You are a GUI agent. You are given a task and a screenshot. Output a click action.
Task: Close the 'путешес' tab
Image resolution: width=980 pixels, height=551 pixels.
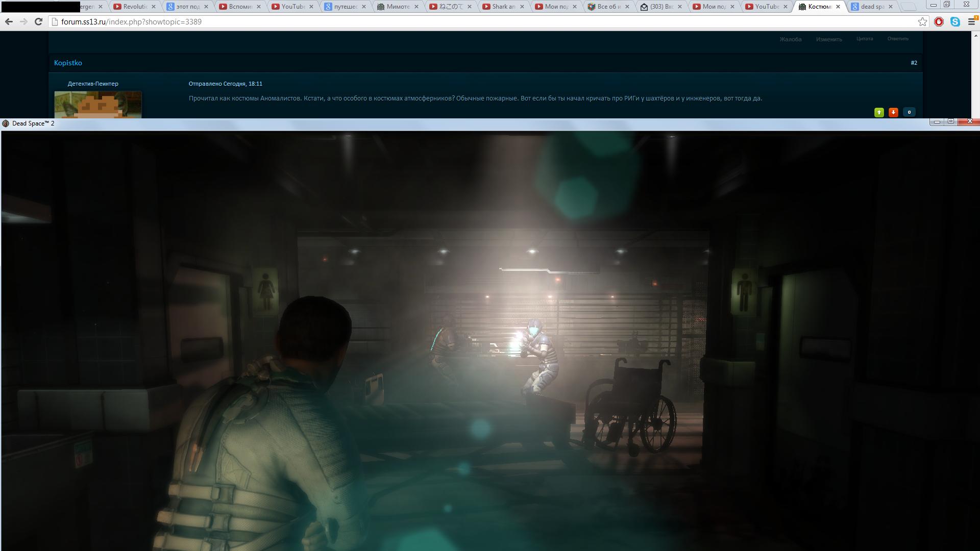(364, 7)
